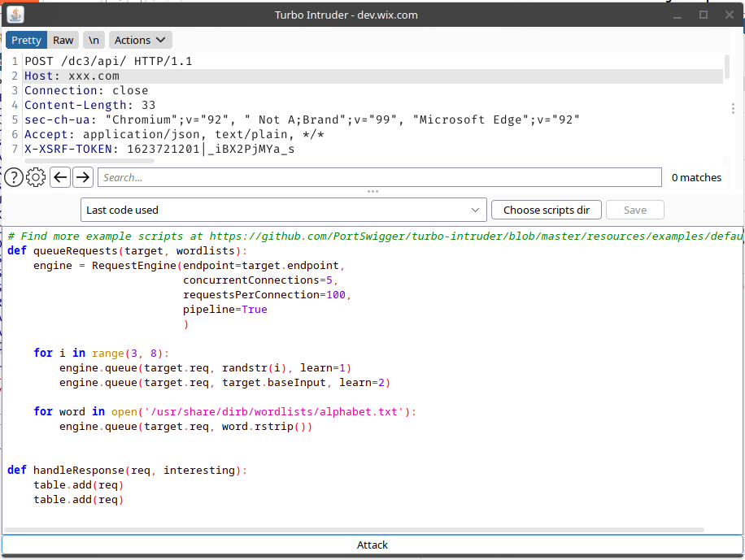745x560 pixels.
Task: Click the Choose scripts dir button
Action: click(546, 210)
